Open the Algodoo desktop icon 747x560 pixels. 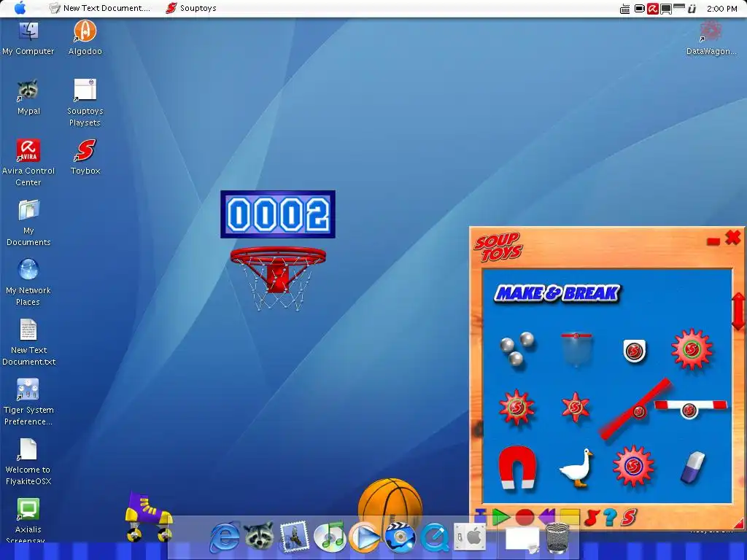85,38
